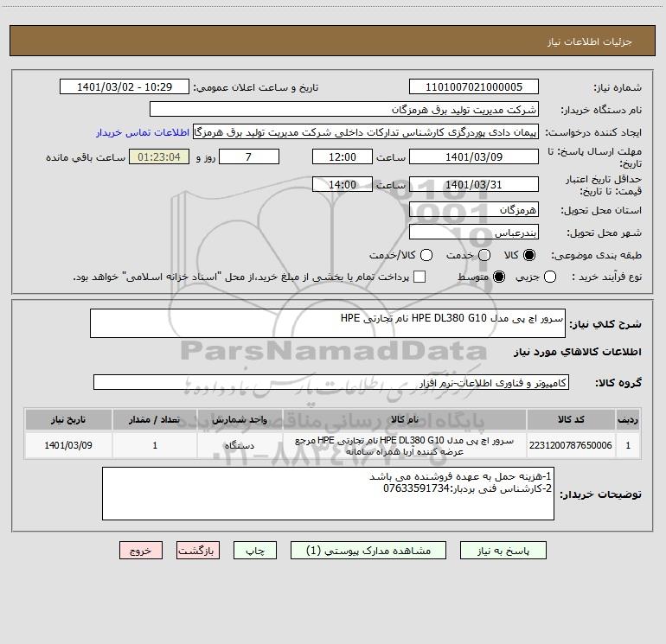Click the row number cell 1
666x644 pixels.
628,445
